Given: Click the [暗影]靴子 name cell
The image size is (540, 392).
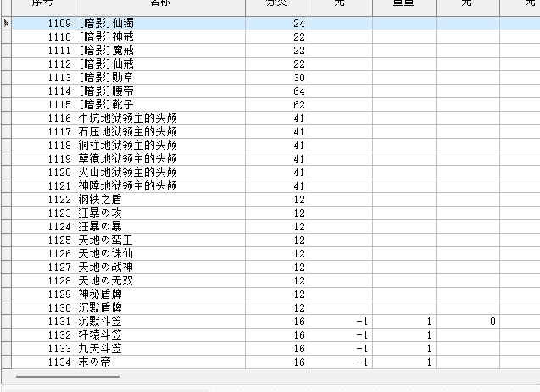Looking at the screenshot, I should (x=160, y=104).
